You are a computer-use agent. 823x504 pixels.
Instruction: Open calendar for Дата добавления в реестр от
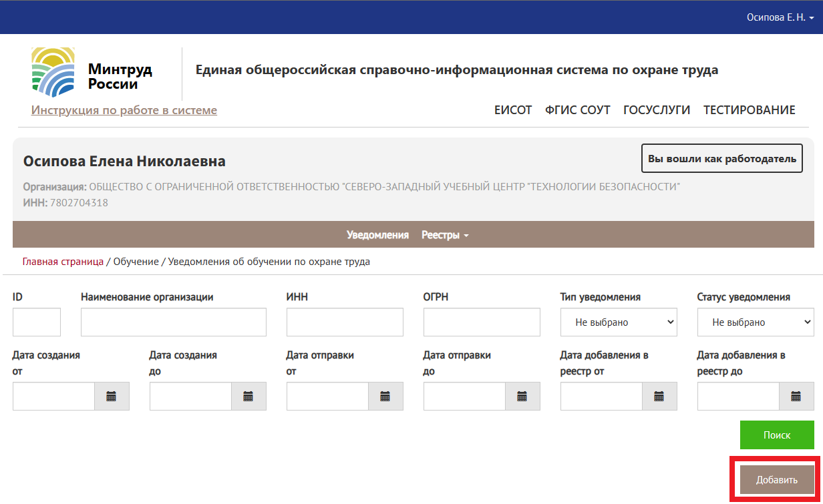[x=659, y=397]
